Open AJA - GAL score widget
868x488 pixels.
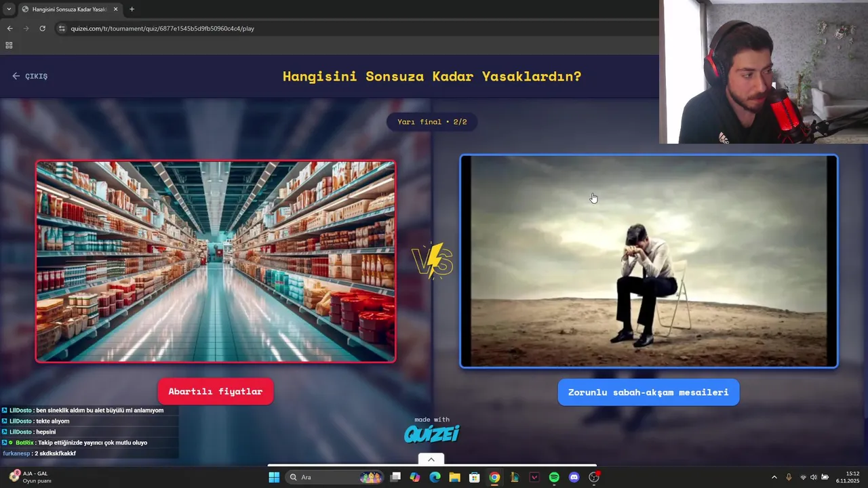(x=31, y=477)
